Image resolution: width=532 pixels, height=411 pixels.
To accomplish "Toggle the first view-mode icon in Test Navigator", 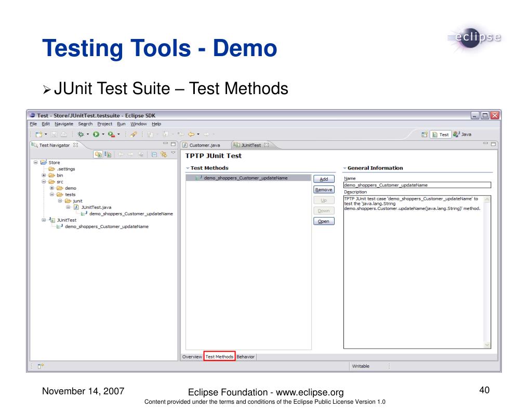I will [98, 154].
